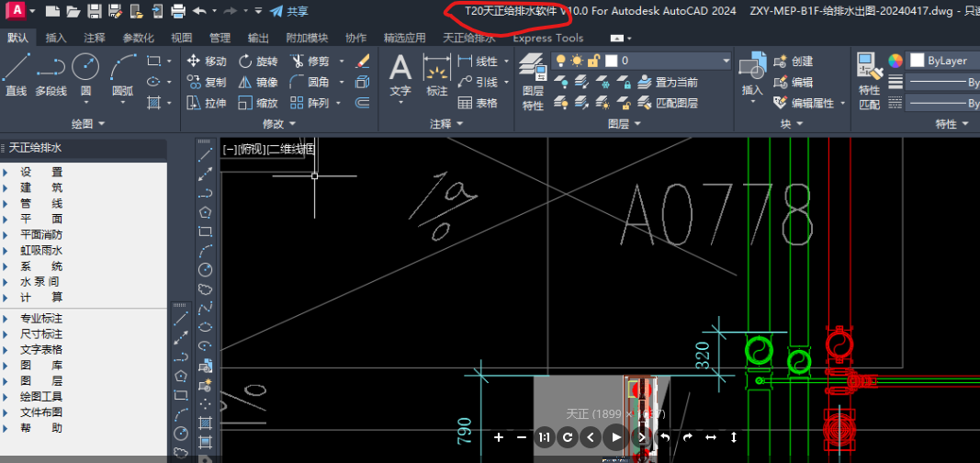The image size is (980, 463).
Task: Click the 特性匹配 match properties tool
Action: point(870,82)
